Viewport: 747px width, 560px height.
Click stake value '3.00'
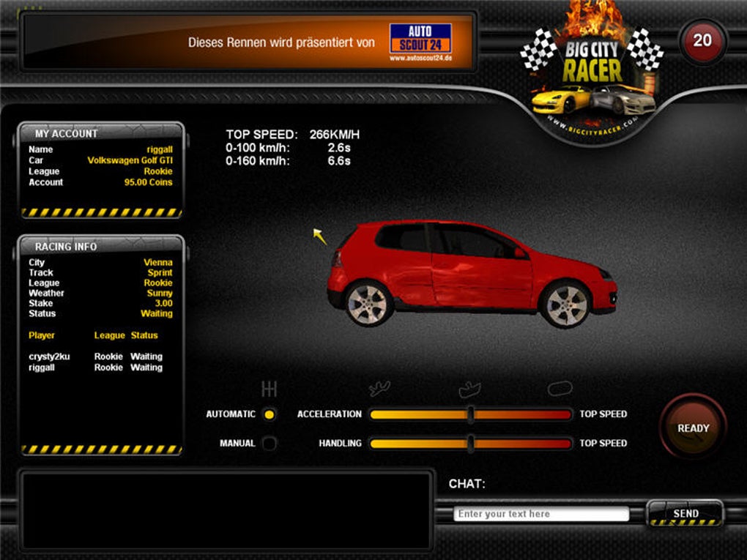(x=164, y=303)
